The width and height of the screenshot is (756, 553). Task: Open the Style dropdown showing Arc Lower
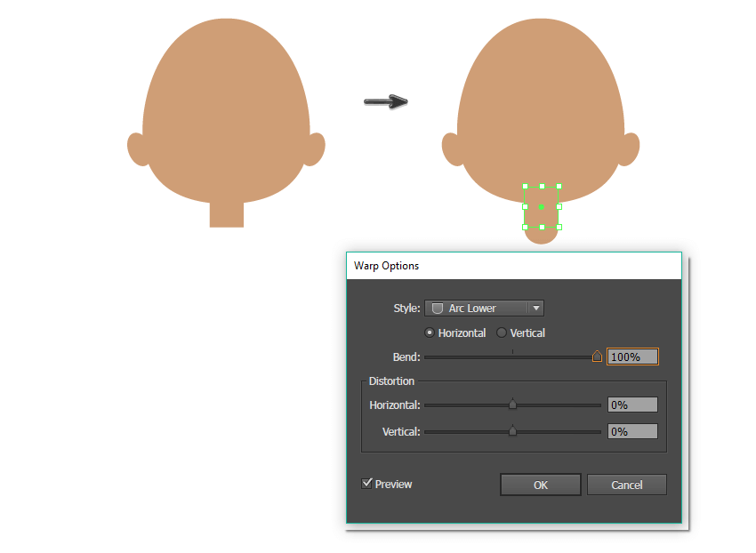click(485, 309)
